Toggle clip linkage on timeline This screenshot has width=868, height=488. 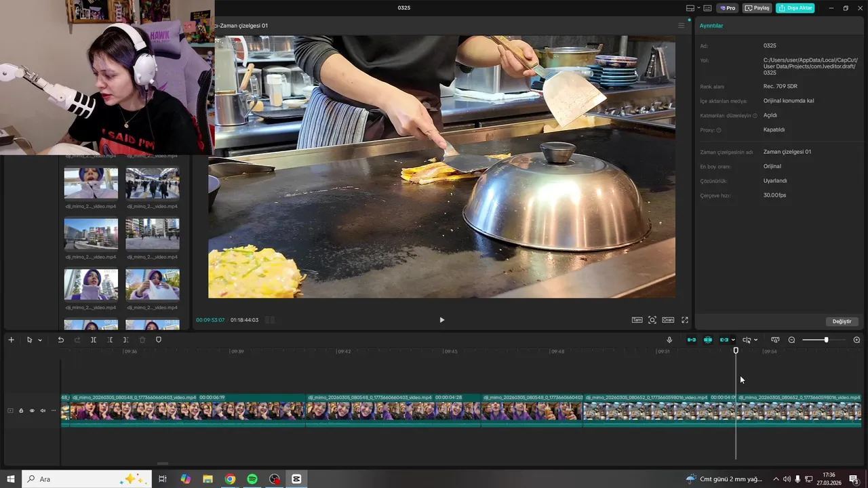[x=724, y=340]
